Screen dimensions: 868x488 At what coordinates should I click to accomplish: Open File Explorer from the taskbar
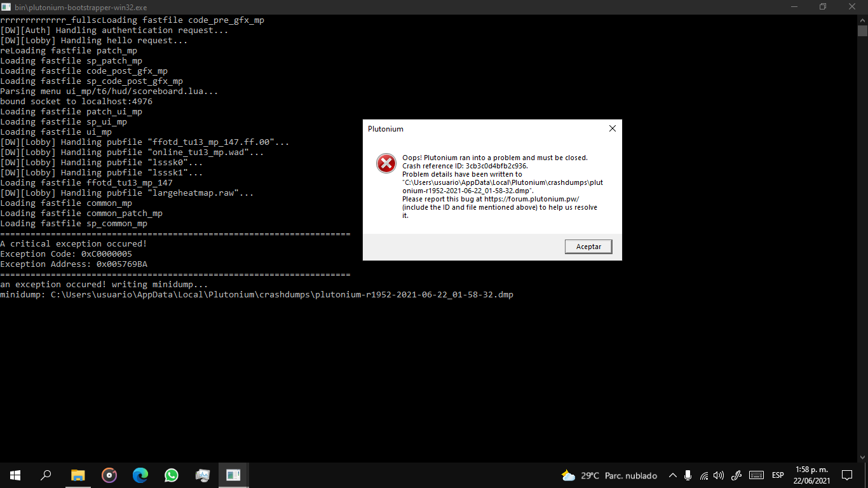(x=78, y=475)
